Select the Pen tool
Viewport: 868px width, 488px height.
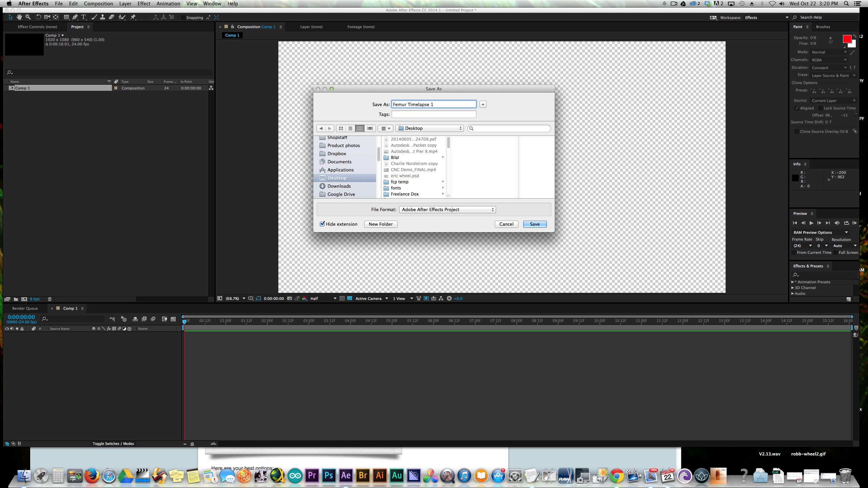point(75,17)
